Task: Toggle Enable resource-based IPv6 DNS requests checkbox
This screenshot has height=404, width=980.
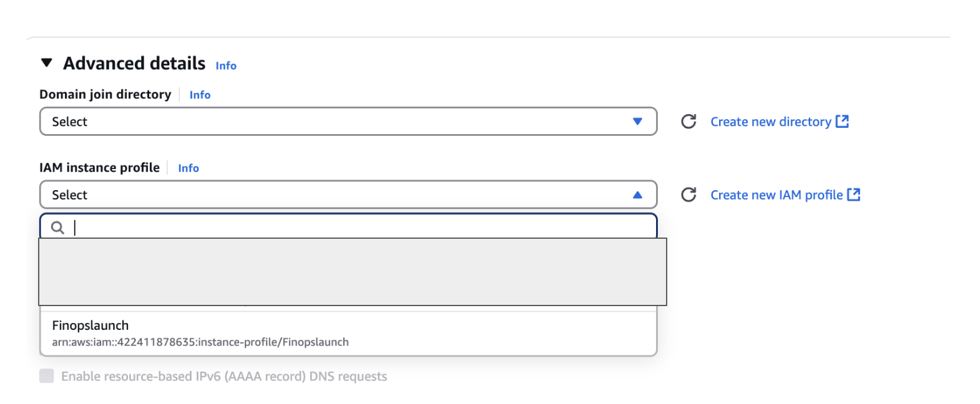Action: (x=47, y=376)
